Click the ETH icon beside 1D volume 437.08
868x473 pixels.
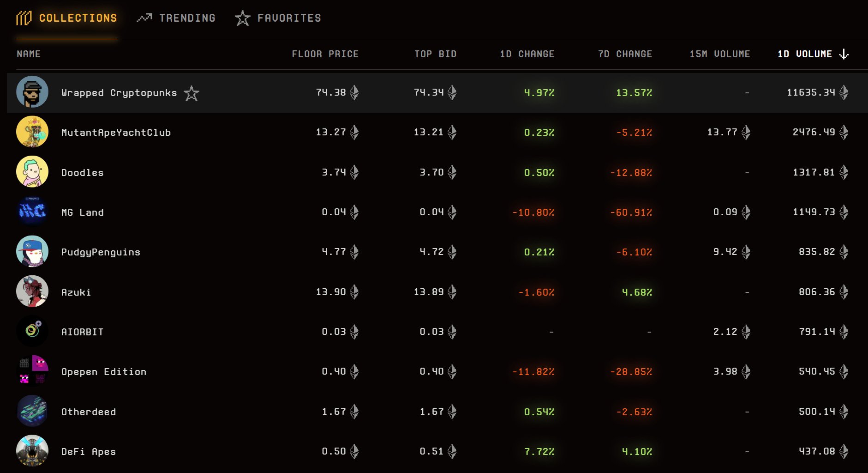click(x=844, y=451)
